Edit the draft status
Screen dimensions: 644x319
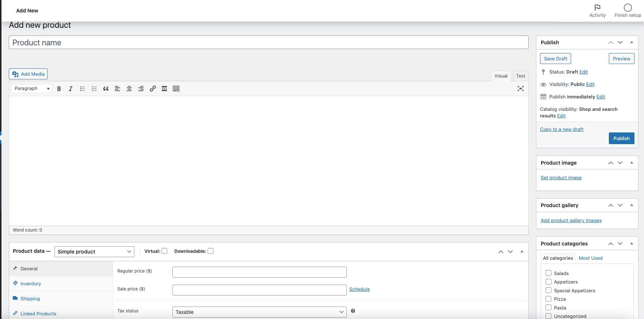[584, 72]
